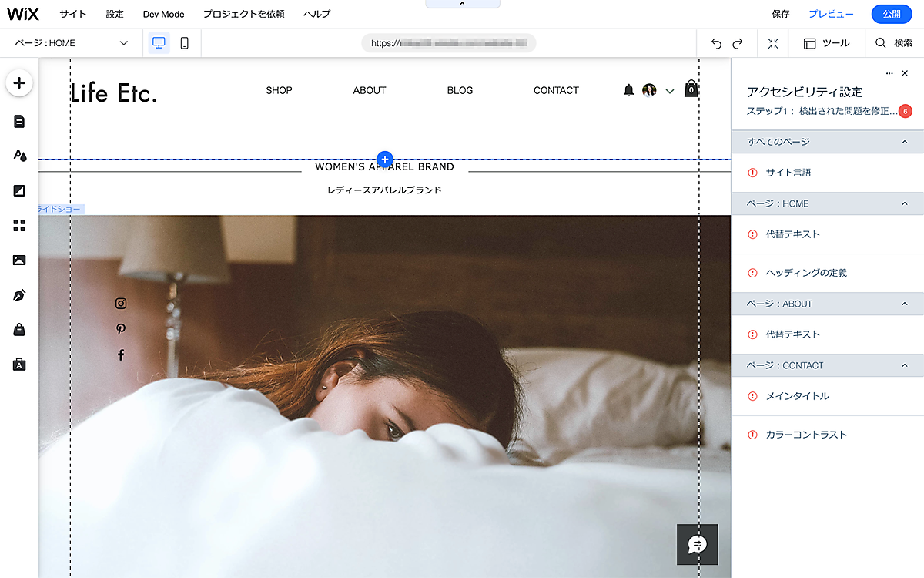924x578 pixels.
Task: Close the accessibility settings panel
Action: 905,73
